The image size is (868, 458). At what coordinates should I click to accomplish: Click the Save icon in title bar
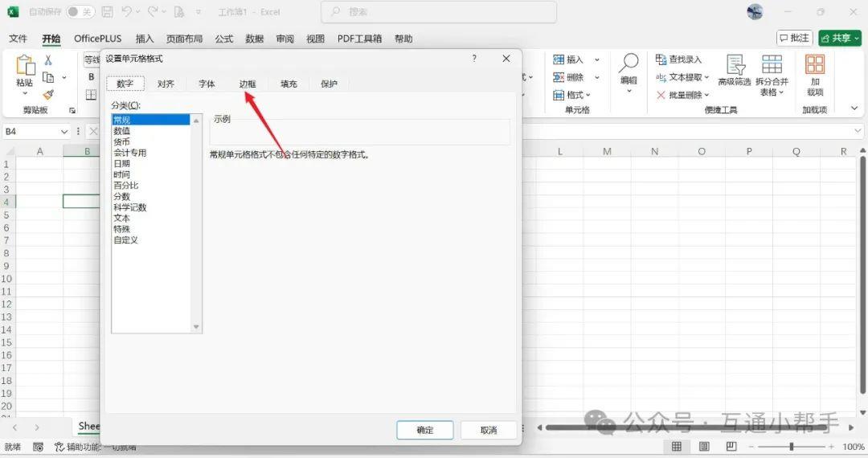pos(108,11)
